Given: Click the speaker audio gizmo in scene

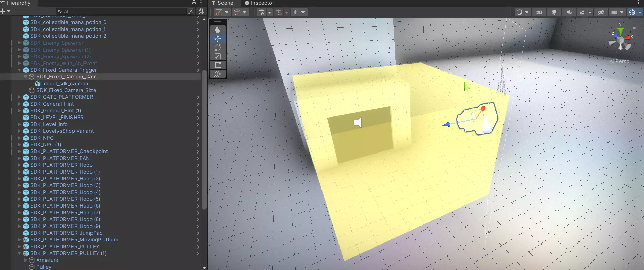Looking at the screenshot, I should click(x=358, y=122).
